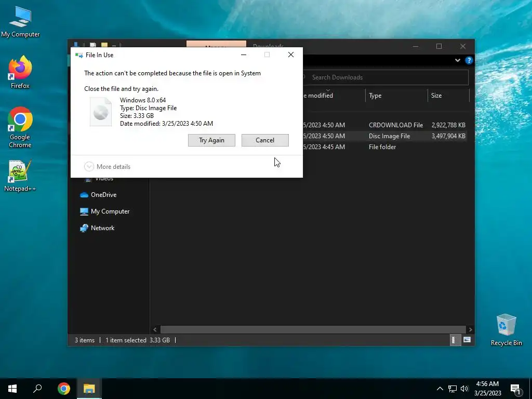The image size is (532, 399).
Task: Select the Disc Image File row
Action: (385, 136)
